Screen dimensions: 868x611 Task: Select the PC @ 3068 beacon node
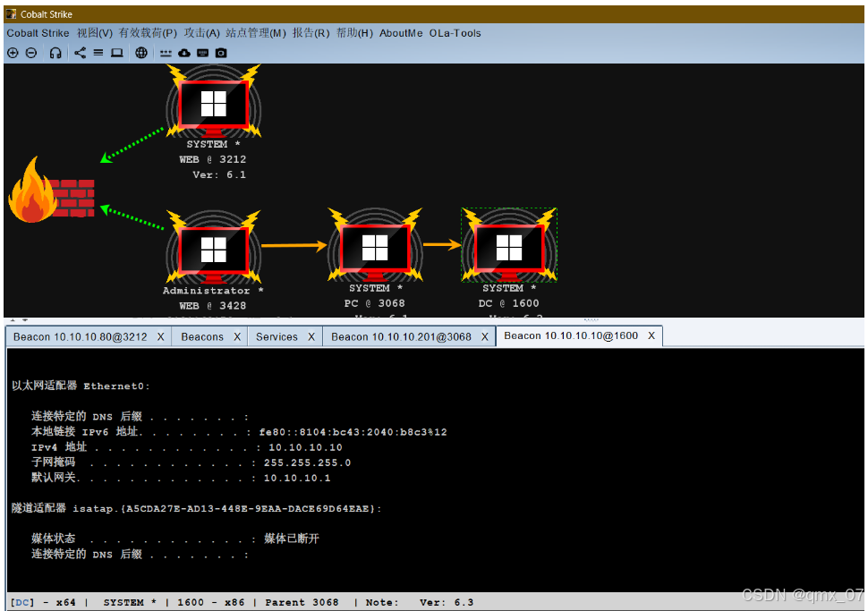point(375,245)
